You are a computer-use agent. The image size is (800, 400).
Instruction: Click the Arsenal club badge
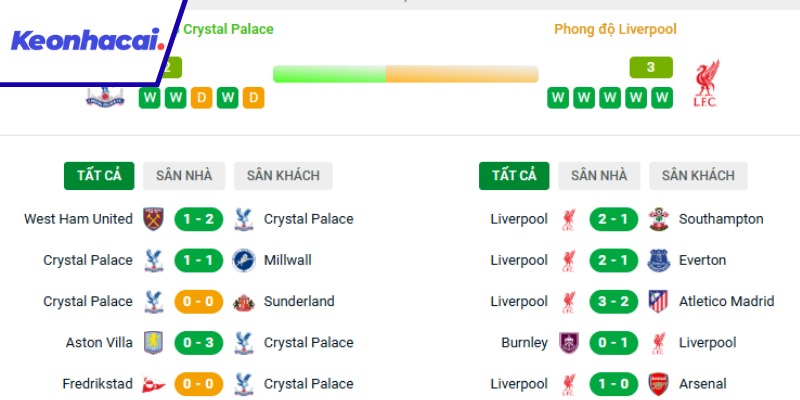click(658, 383)
